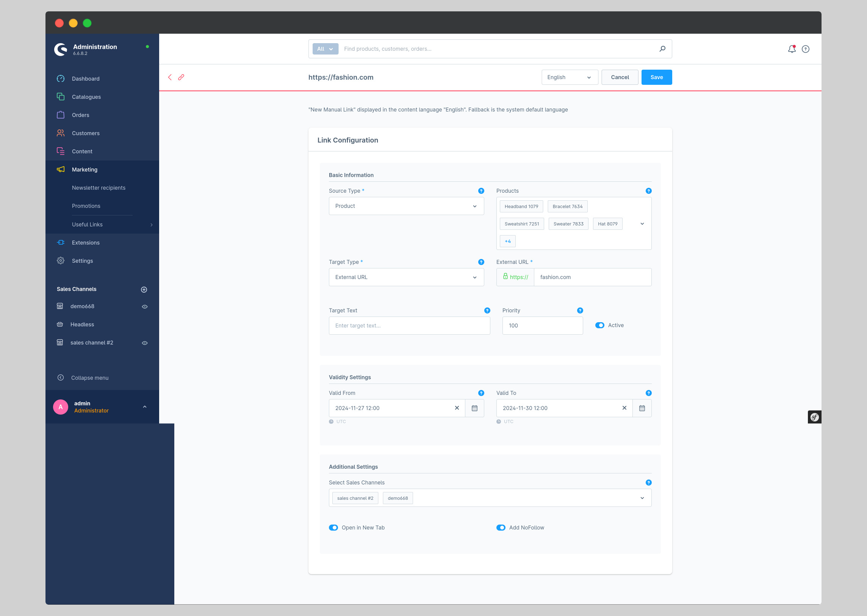Select the Content menu item
The width and height of the screenshot is (867, 616).
(x=81, y=151)
